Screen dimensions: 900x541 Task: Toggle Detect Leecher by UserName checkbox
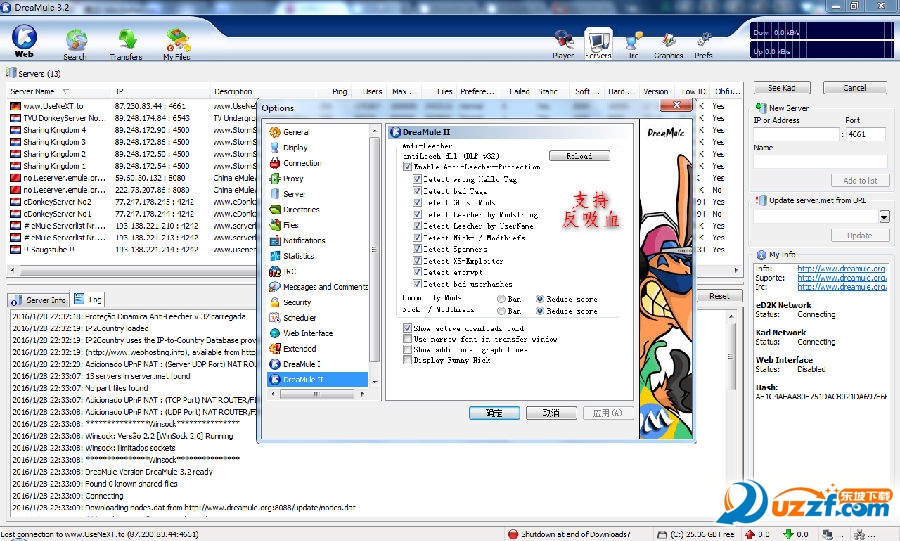click(417, 226)
